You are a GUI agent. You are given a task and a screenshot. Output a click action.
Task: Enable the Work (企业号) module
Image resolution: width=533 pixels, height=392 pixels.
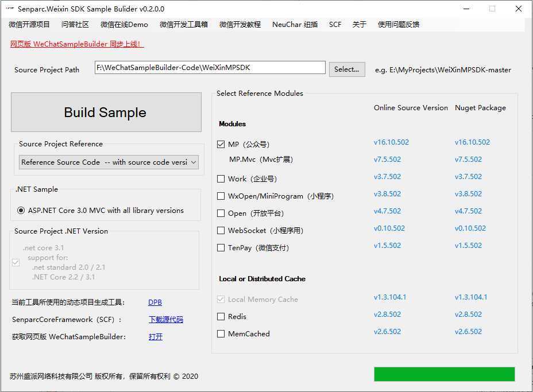click(221, 178)
